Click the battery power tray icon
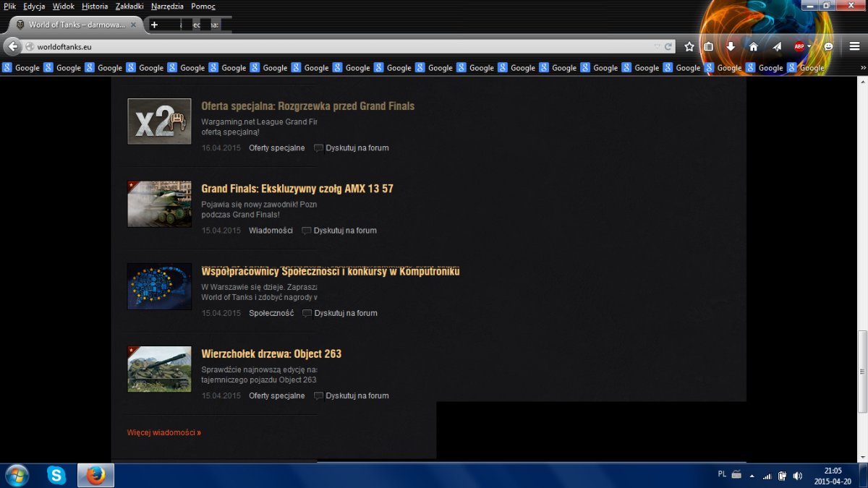The height and width of the screenshot is (488, 868). (x=782, y=476)
